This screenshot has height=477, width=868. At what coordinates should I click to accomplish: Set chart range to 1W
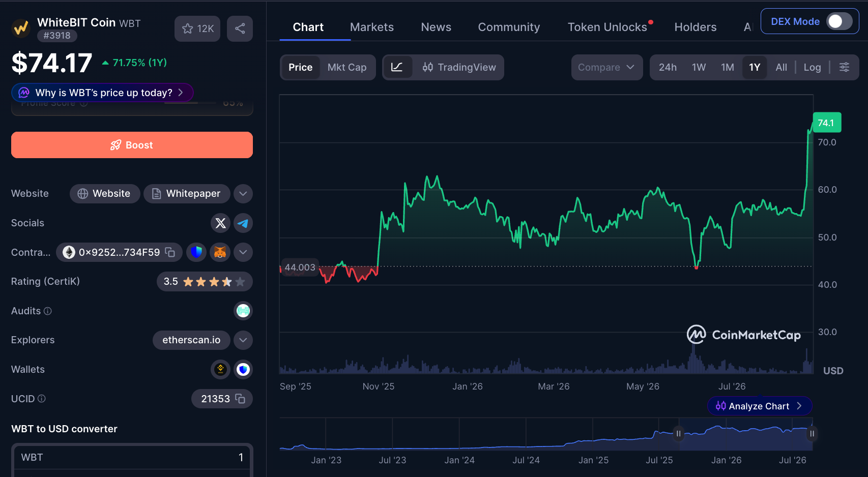click(699, 67)
